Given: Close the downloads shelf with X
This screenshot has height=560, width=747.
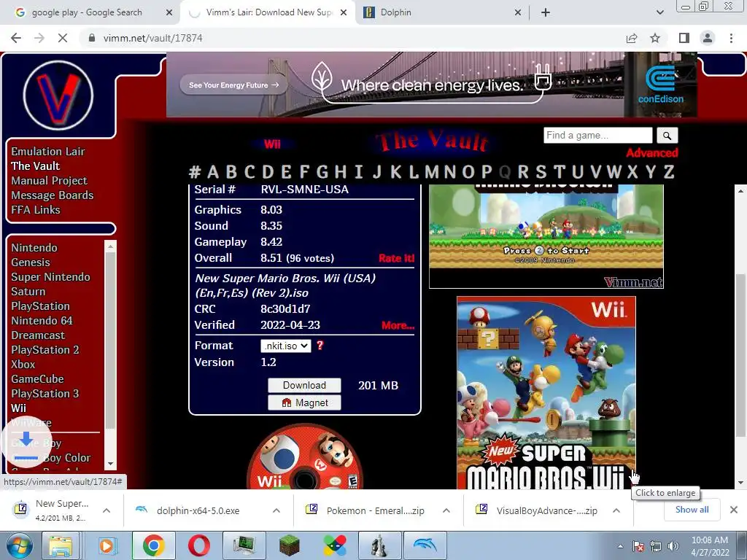Looking at the screenshot, I should (x=734, y=510).
